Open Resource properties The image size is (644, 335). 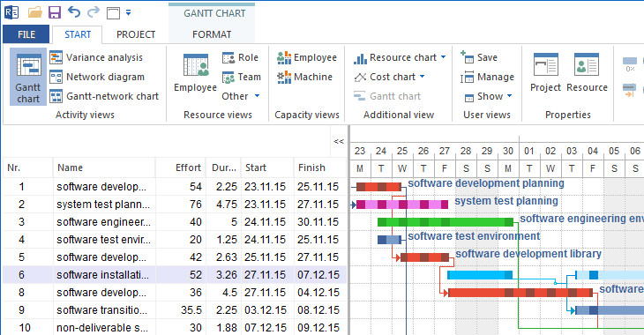point(587,73)
